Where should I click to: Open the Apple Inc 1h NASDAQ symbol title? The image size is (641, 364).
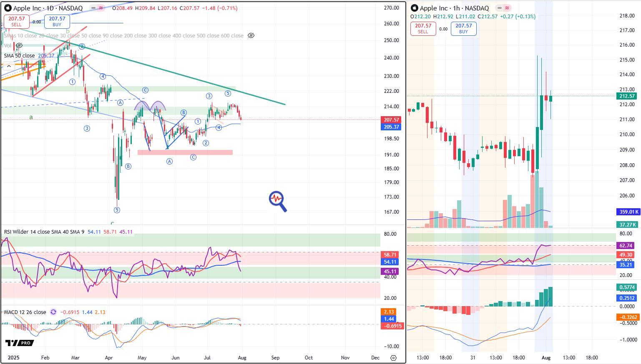point(454,8)
